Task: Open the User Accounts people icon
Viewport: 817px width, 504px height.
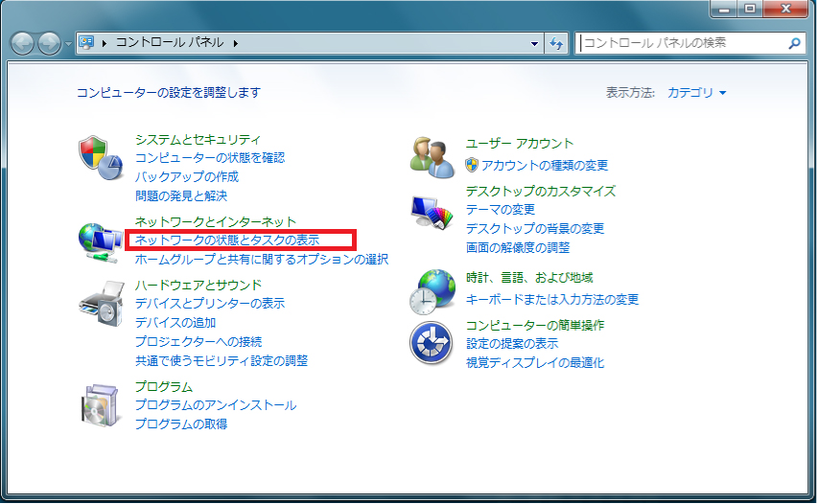Action: click(432, 158)
